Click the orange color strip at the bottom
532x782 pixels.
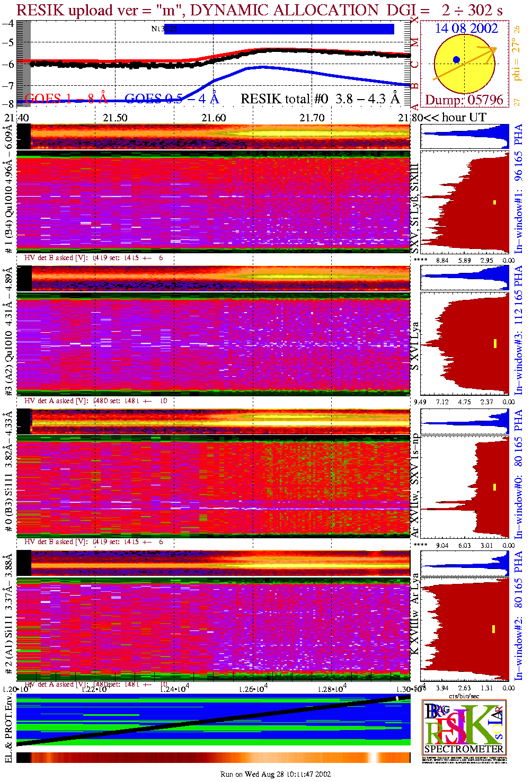point(213,758)
